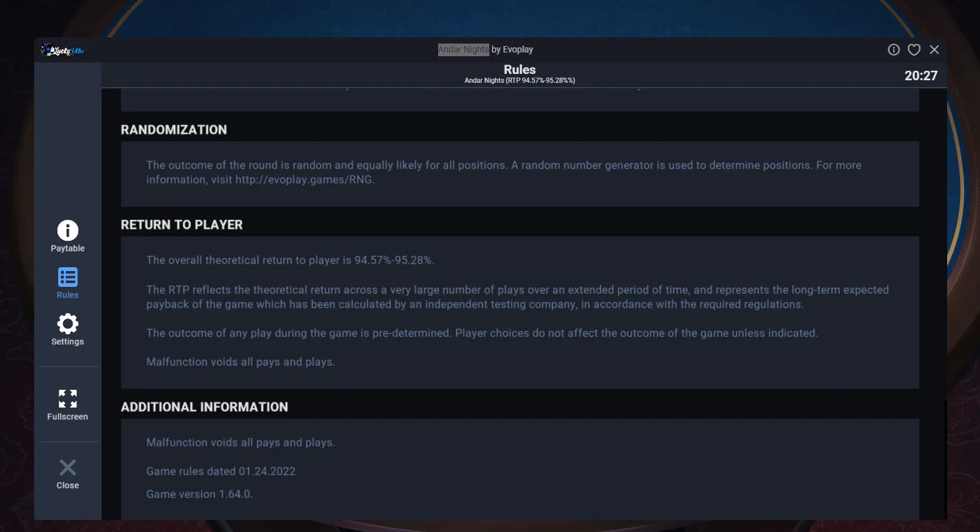This screenshot has width=980, height=532.
Task: Open the game info circle icon
Action: click(893, 50)
